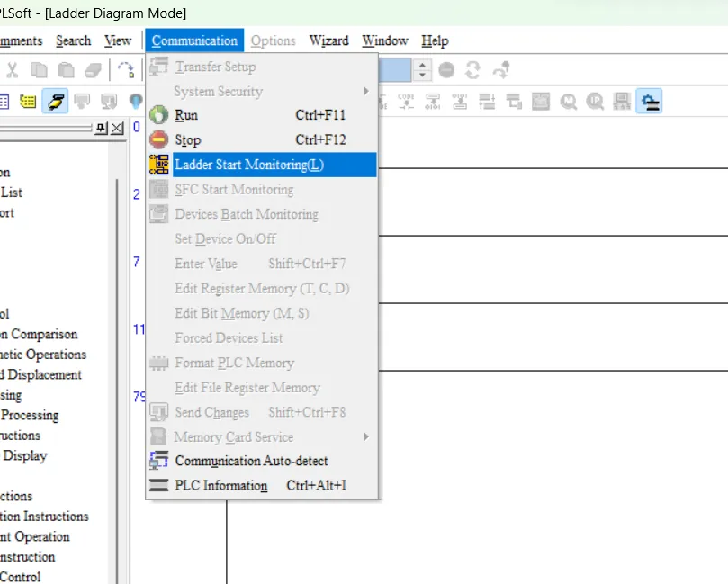Choose the Run command in the Communication menu
Viewport: 728px width, 584px height.
189,115
